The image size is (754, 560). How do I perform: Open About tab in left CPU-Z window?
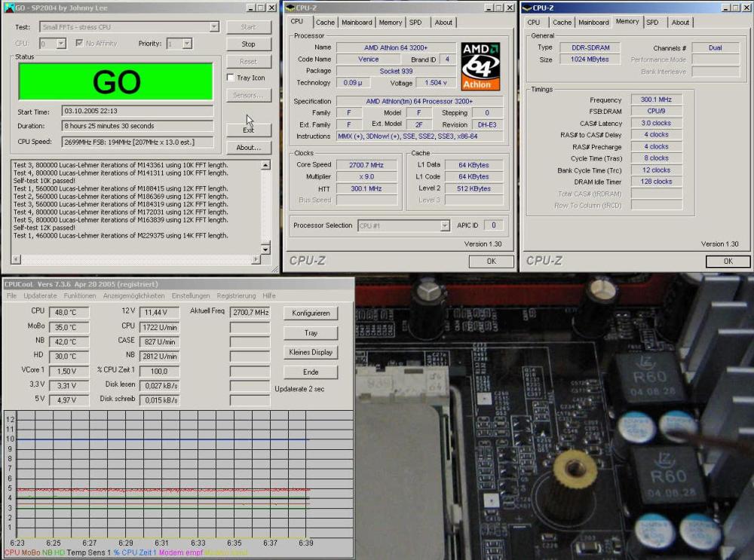coord(443,23)
